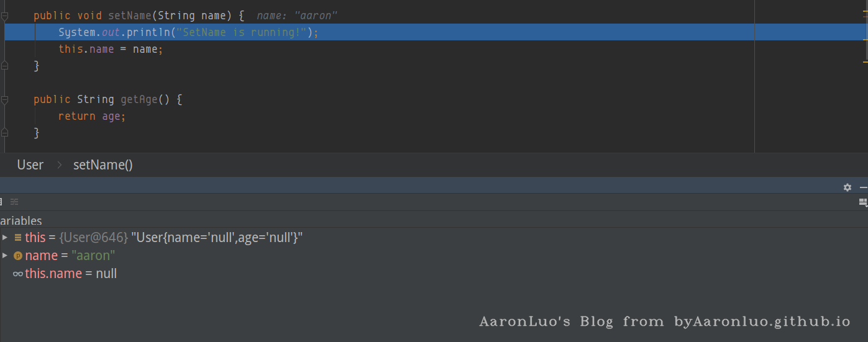Click the highlighted println execution line

point(434,32)
